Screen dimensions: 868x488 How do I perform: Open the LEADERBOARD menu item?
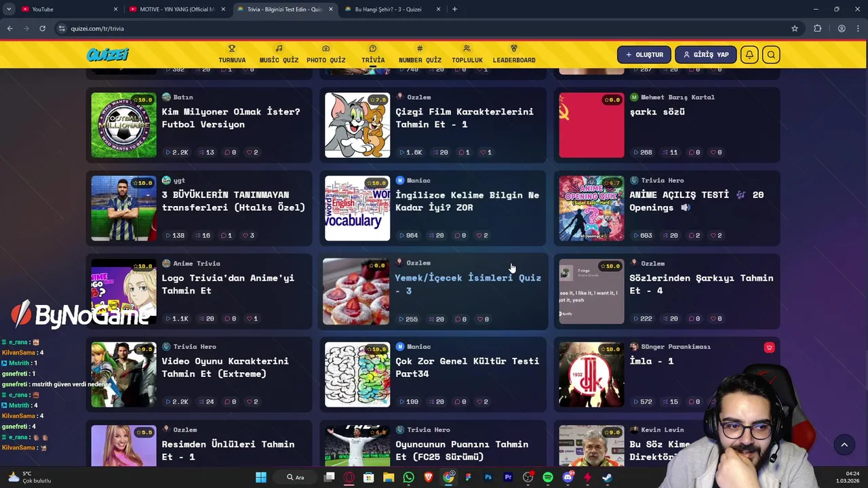click(514, 55)
